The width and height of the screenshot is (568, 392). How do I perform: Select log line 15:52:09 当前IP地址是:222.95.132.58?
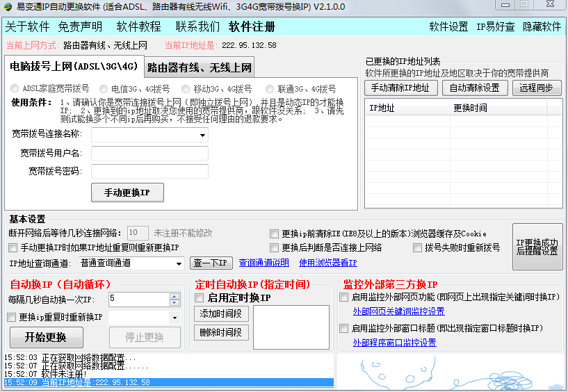point(169,382)
